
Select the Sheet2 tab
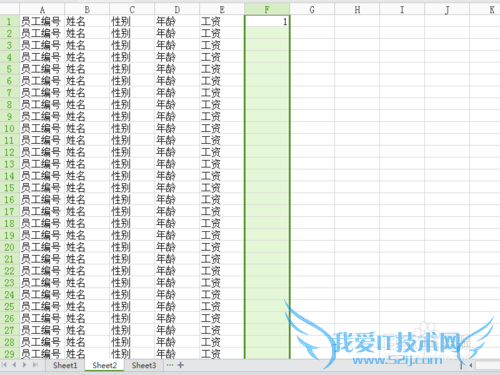105,365
